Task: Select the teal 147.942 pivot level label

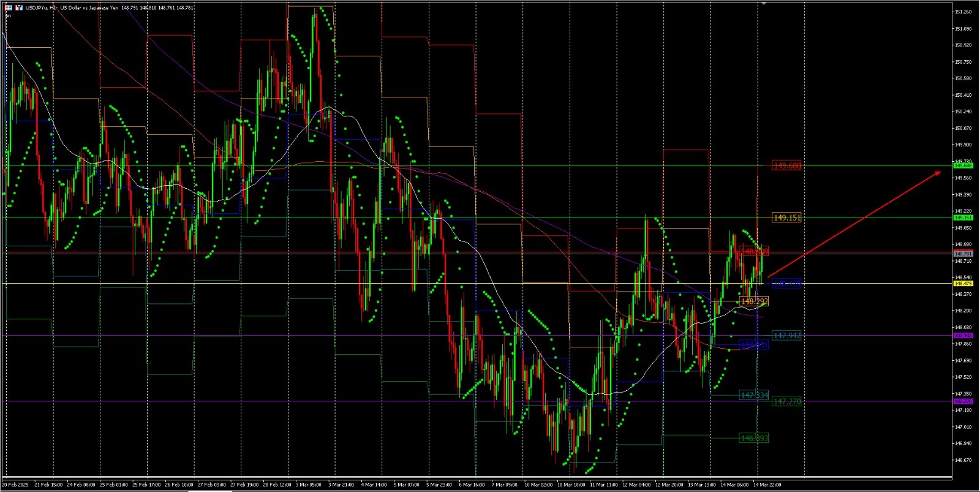Action: (x=786, y=335)
